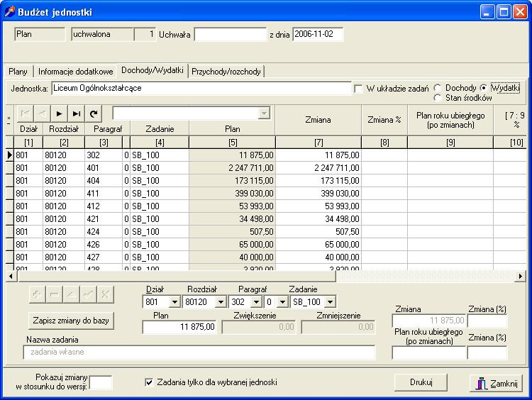Image resolution: width=532 pixels, height=400 pixels.
Task: Click the current row indicator arrow
Action: tap(9, 155)
